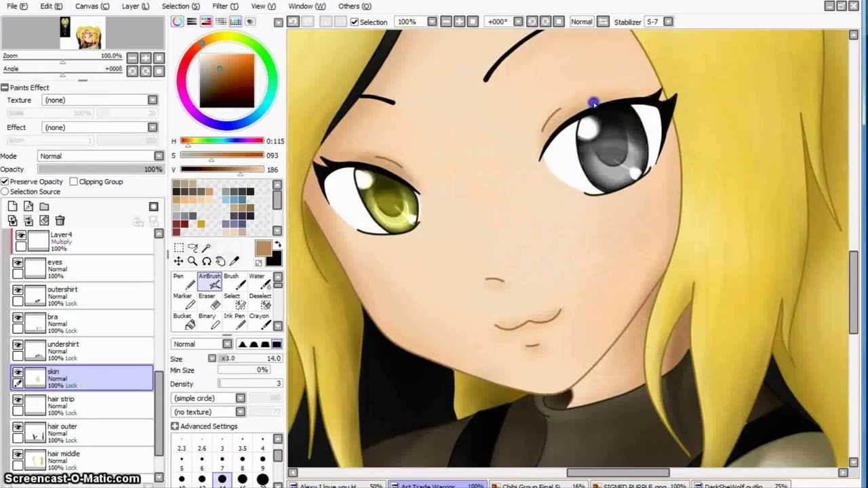The width and height of the screenshot is (868, 488).
Task: Enable the Clipping Group checkbox
Action: point(73,182)
